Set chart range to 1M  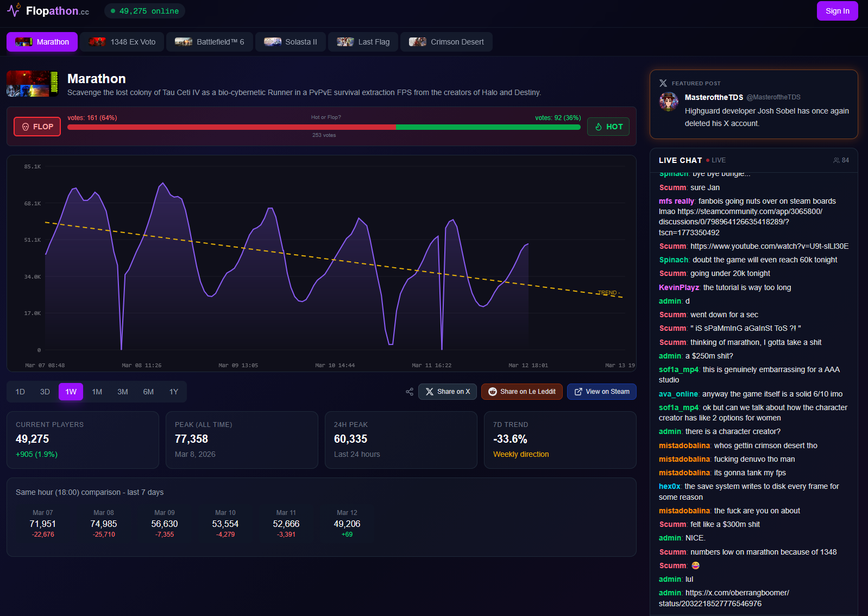[x=97, y=392]
